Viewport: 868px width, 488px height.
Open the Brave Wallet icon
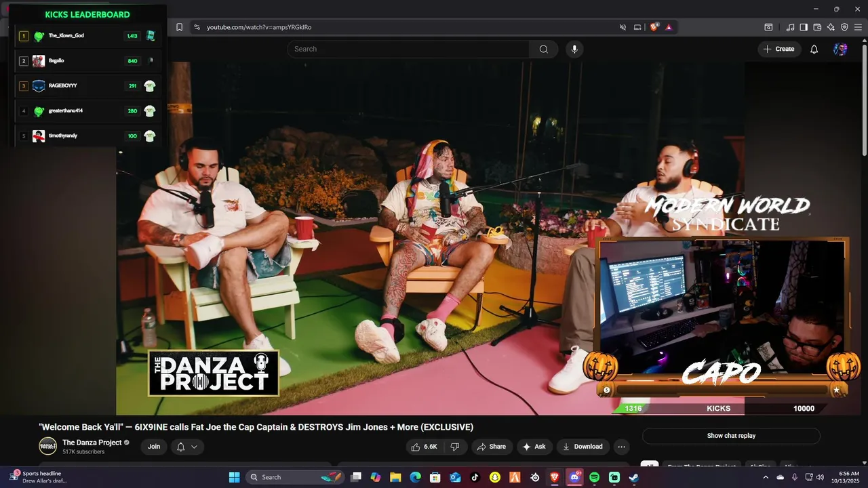pyautogui.click(x=817, y=27)
